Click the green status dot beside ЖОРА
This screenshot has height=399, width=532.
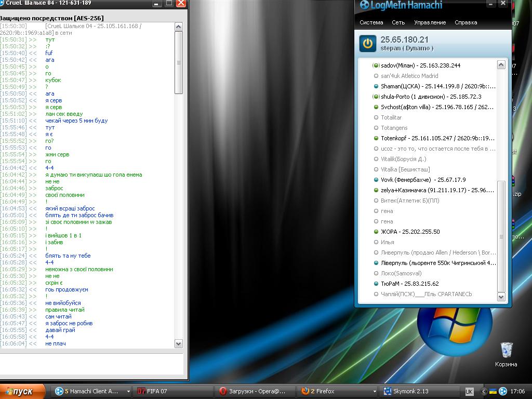point(376,232)
